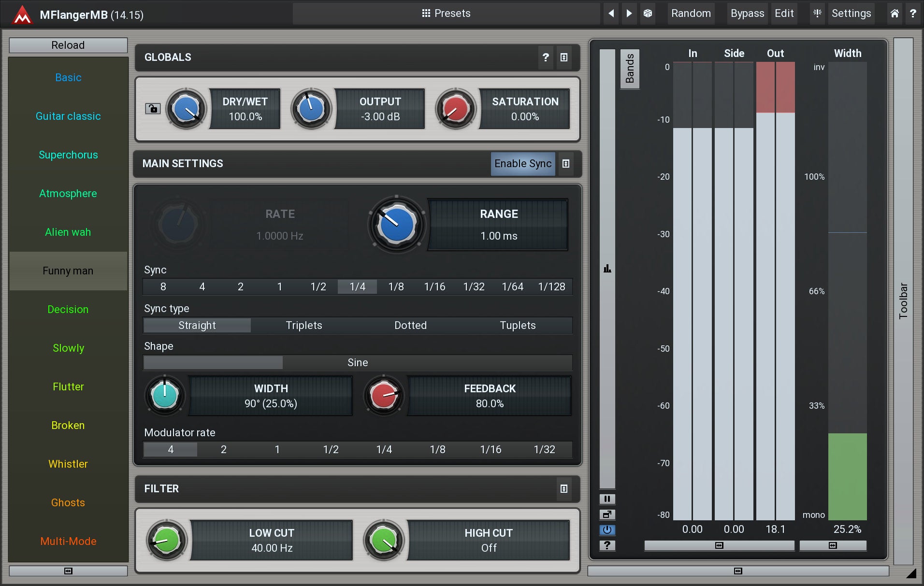Collapse the Main Settings section

click(565, 164)
